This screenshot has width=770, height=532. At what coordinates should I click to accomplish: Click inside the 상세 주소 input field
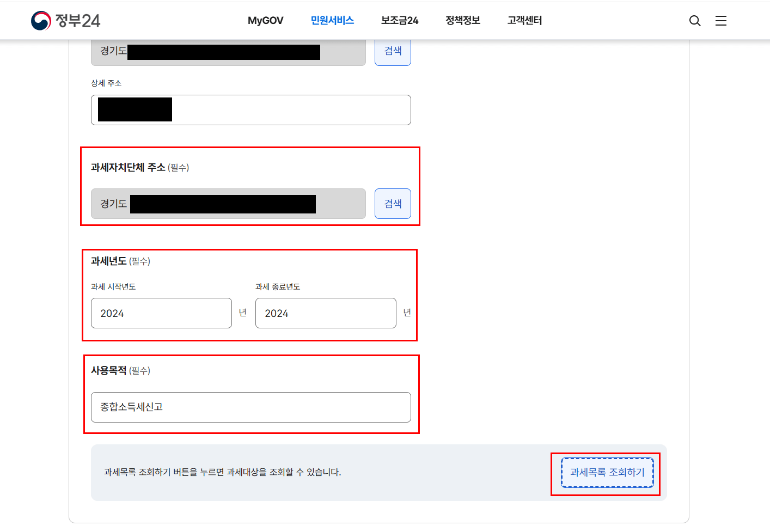pos(250,109)
